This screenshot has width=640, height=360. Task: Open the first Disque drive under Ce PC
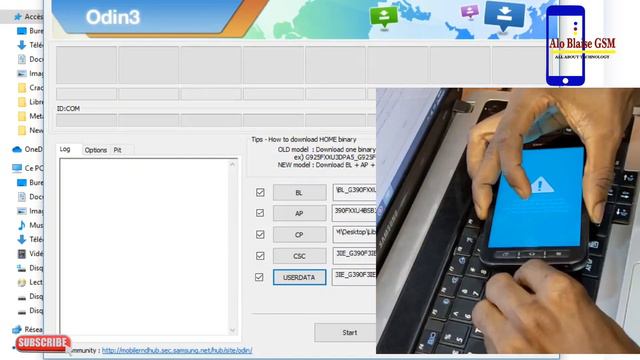click(22, 268)
